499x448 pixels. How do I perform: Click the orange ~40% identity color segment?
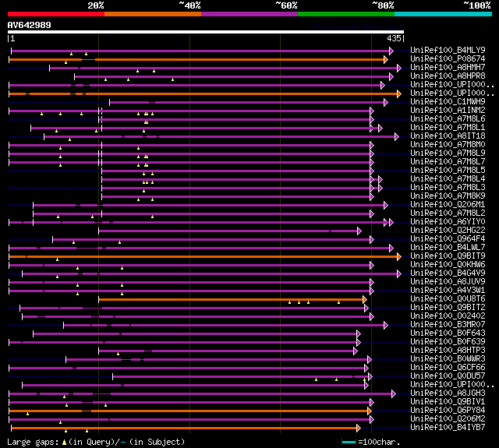click(153, 14)
